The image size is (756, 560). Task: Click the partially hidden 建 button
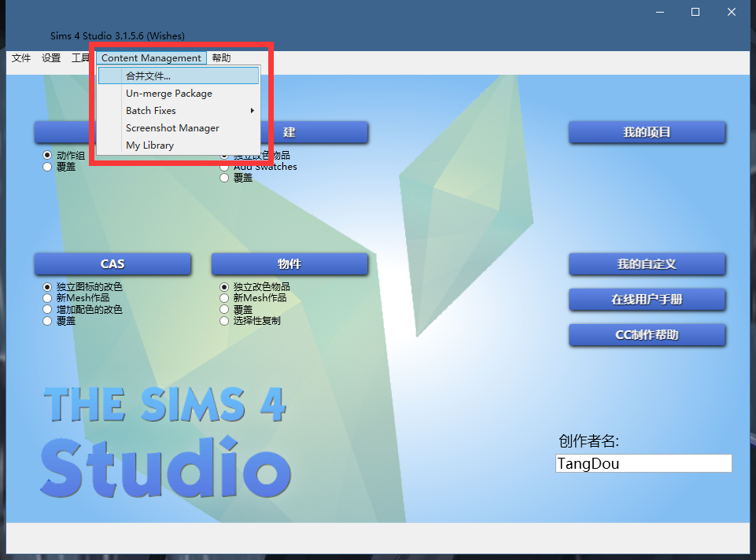(x=315, y=132)
